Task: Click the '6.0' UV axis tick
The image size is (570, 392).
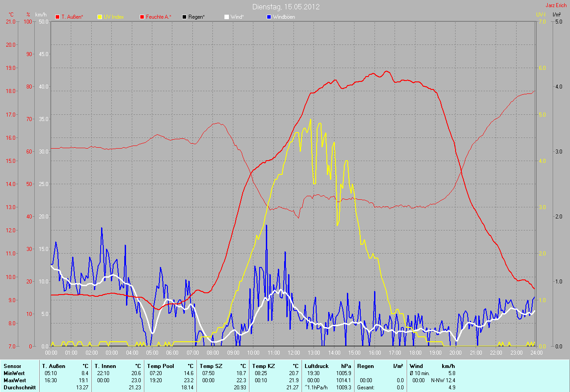Action: [x=541, y=68]
